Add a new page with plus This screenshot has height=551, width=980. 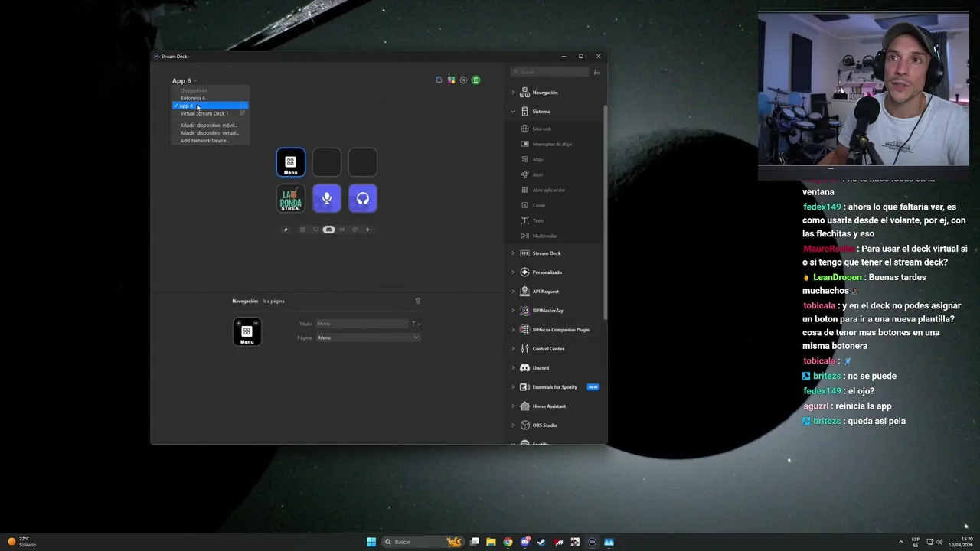(367, 230)
